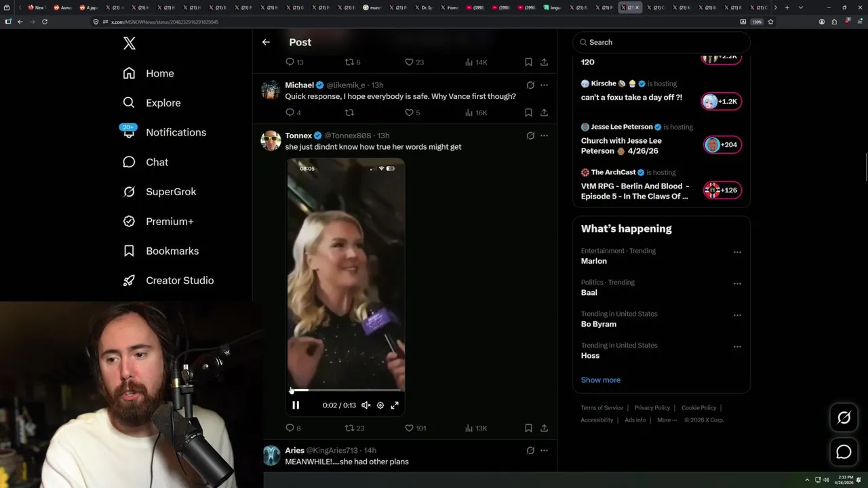Click the browser address bar URL

coord(165,22)
